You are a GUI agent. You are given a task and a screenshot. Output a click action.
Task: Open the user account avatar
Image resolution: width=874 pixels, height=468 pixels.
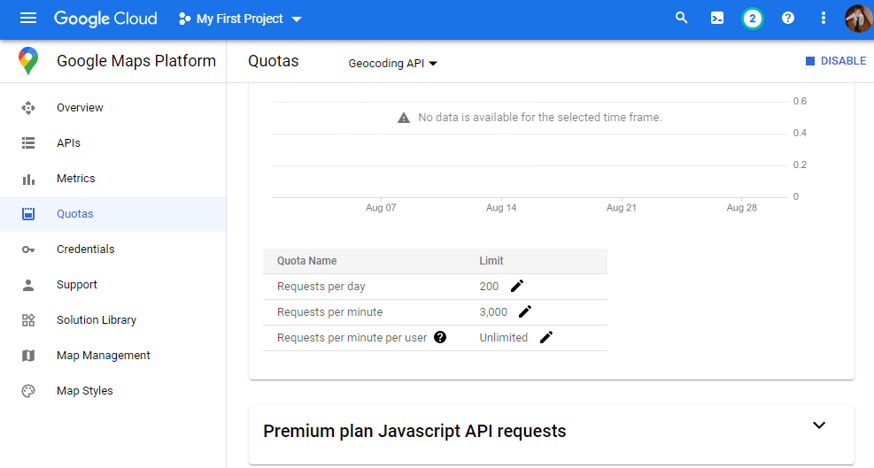tap(858, 18)
